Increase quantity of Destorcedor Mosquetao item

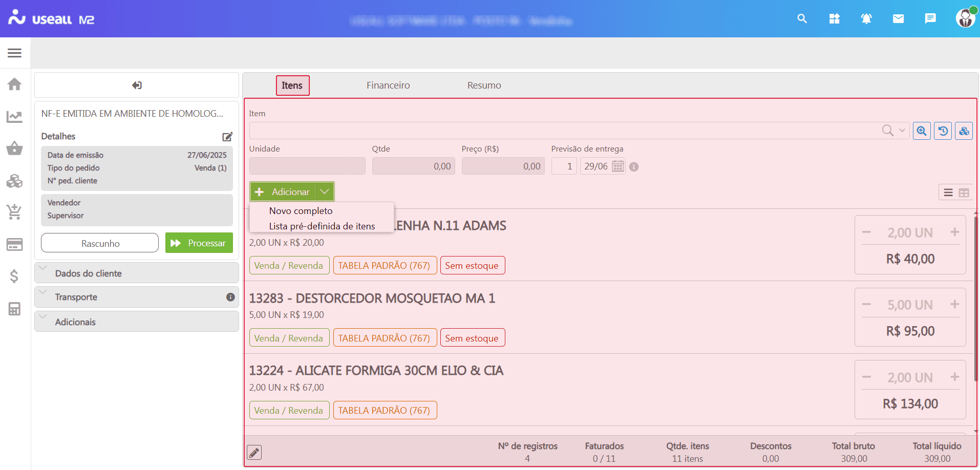pyautogui.click(x=954, y=305)
